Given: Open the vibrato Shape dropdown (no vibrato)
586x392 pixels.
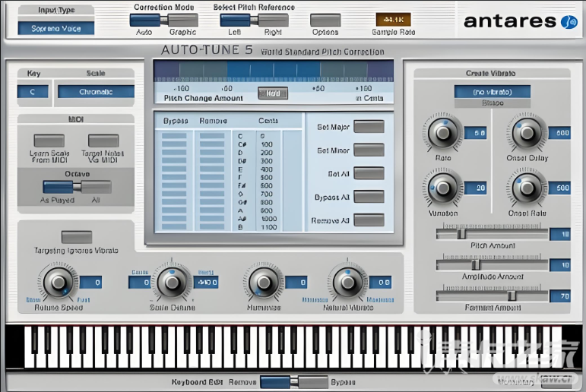Looking at the screenshot, I should [493, 92].
